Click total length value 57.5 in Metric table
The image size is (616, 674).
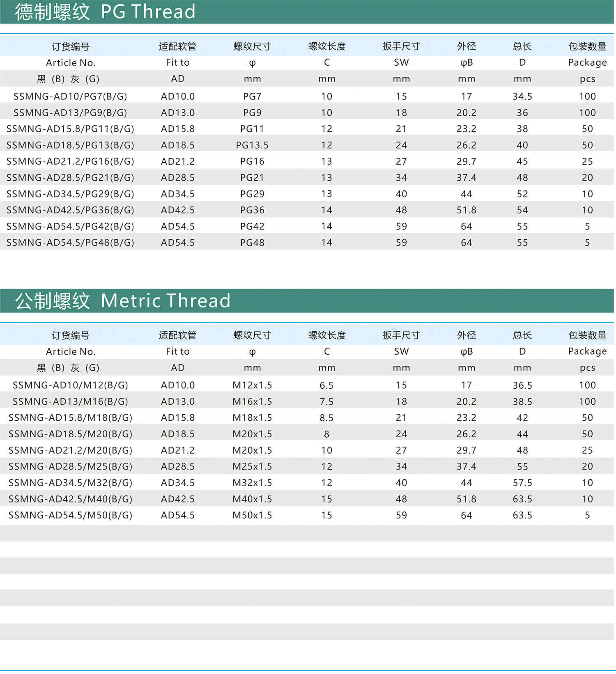tap(522, 483)
